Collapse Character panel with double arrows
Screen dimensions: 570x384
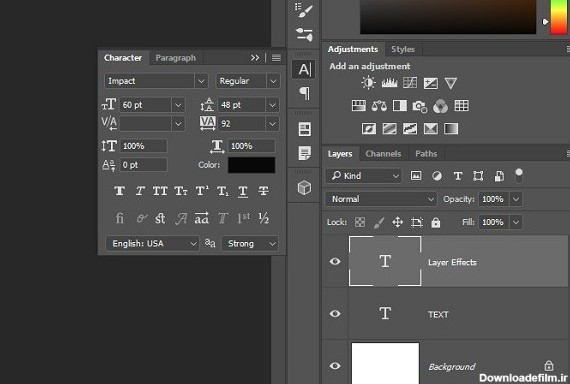coord(255,58)
